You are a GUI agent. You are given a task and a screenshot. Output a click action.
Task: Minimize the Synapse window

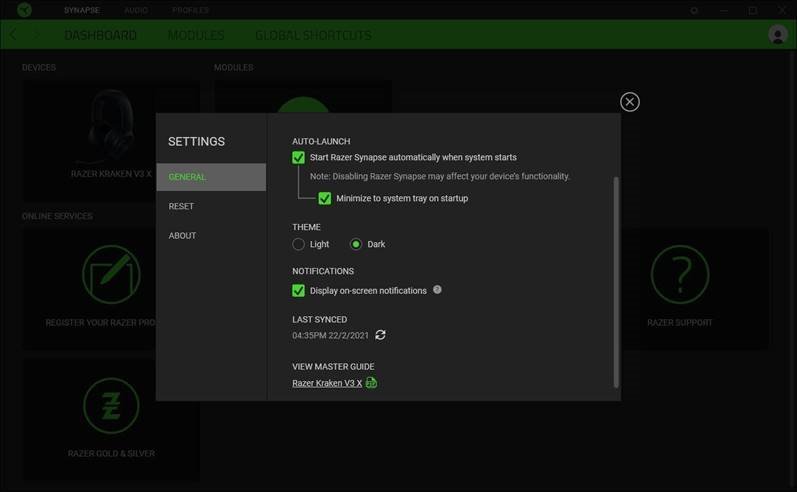tap(724, 10)
